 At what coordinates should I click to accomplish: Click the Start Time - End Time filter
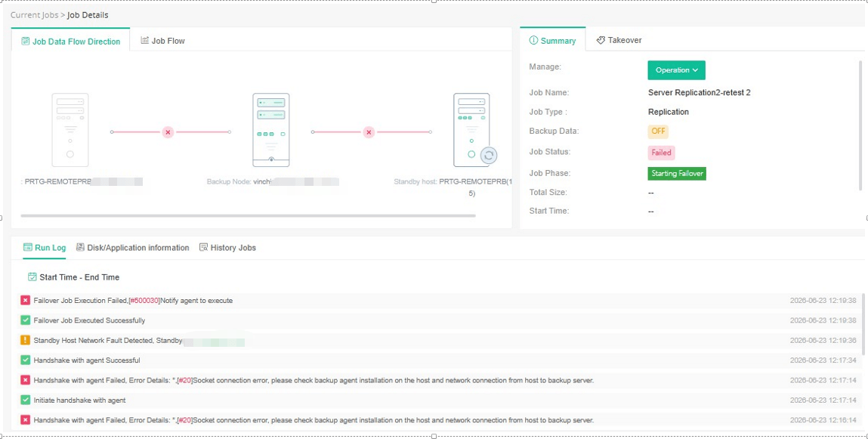tap(73, 277)
